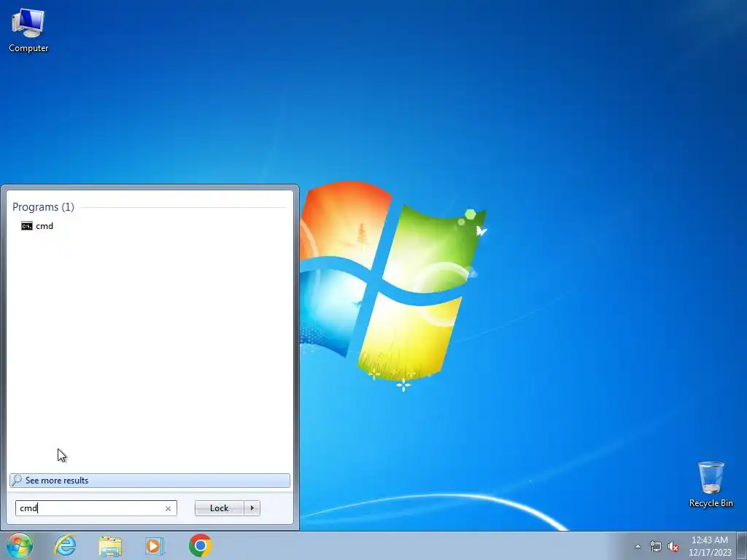The width and height of the screenshot is (747, 560).
Task: Click the Lock button
Action: point(219,508)
